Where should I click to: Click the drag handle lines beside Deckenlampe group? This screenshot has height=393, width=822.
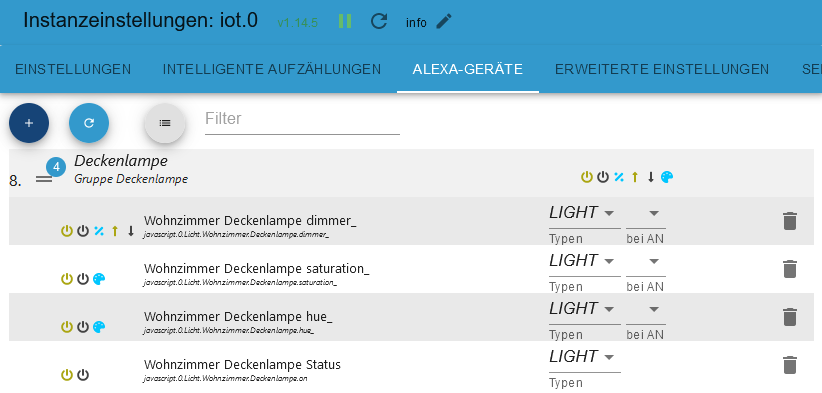(44, 179)
